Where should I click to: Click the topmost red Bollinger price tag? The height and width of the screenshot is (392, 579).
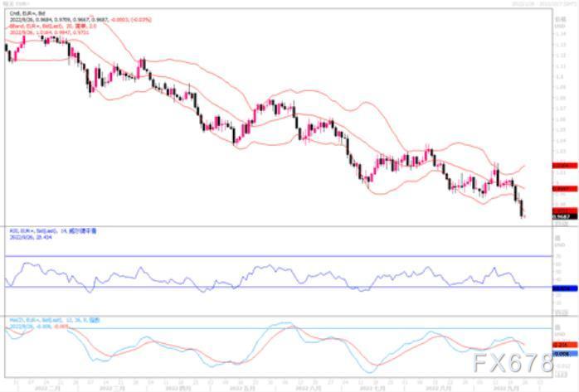click(565, 166)
